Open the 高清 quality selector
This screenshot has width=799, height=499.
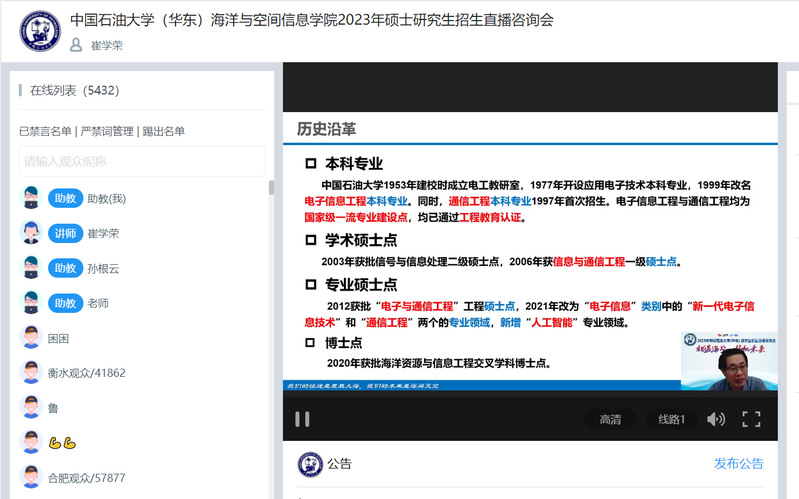610,419
